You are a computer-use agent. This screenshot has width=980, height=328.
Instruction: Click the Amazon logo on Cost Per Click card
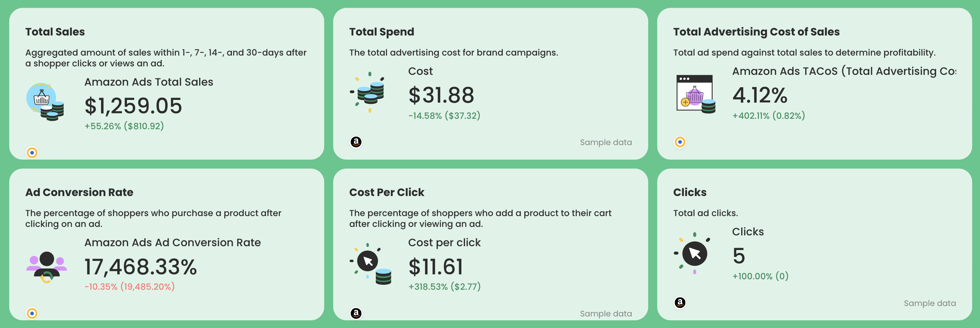click(x=356, y=313)
